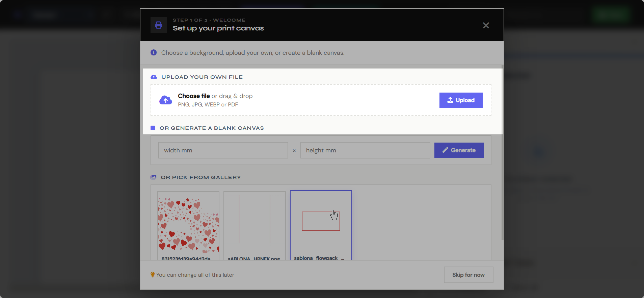Click the large cloud upload icon in the drop zone
Image resolution: width=644 pixels, height=298 pixels.
166,100
